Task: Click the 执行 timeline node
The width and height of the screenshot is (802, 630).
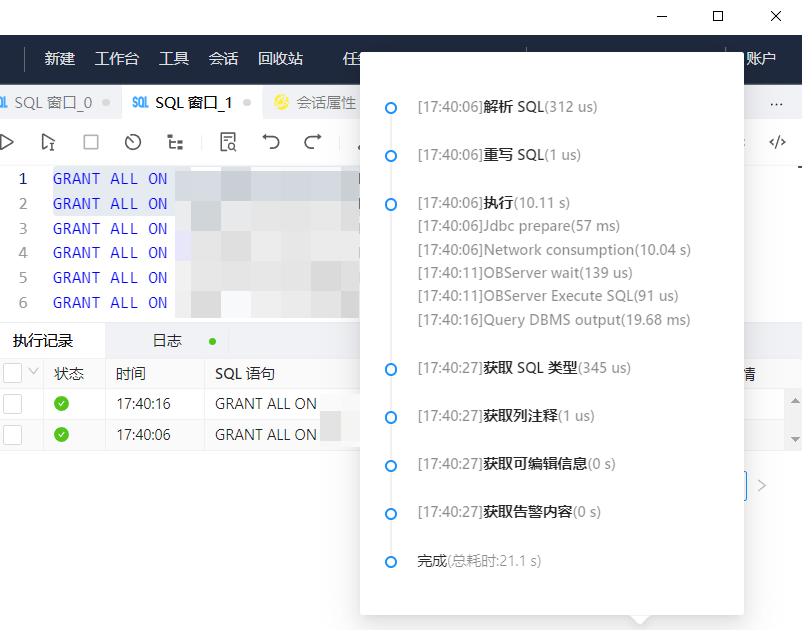Action: (x=391, y=205)
